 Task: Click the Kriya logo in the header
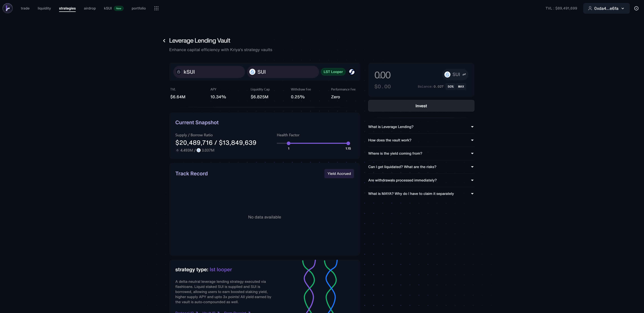point(7,8)
